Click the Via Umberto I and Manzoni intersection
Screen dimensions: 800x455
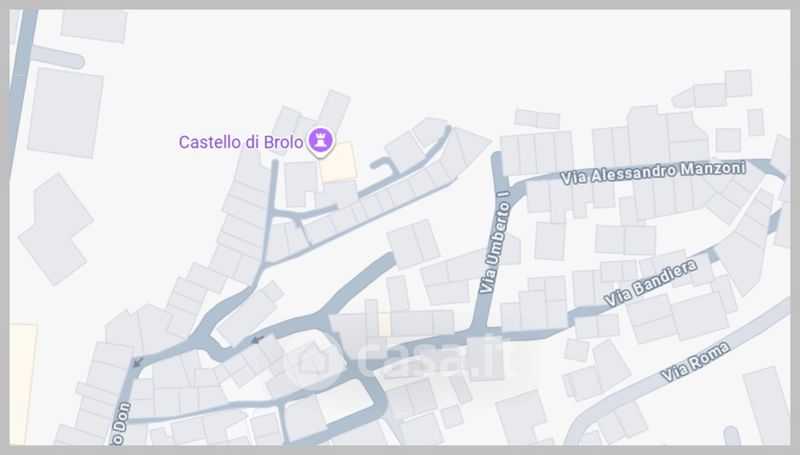tap(510, 187)
